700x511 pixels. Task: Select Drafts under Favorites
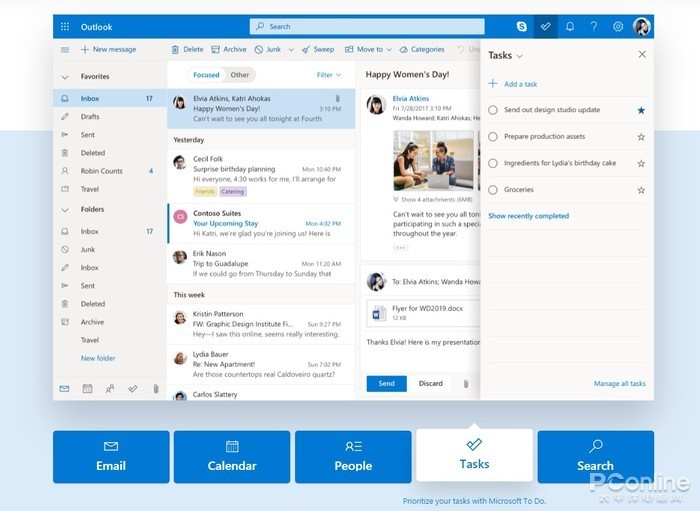pyautogui.click(x=110, y=116)
